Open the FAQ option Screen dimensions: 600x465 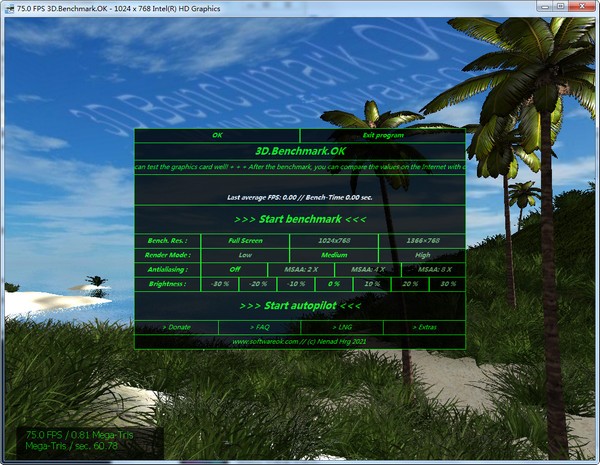click(x=259, y=328)
